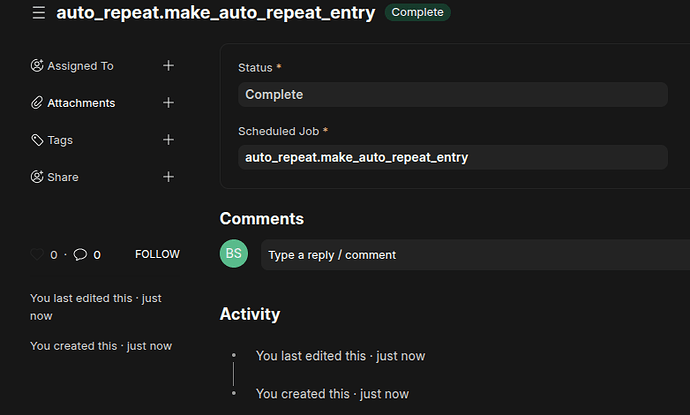
Task: Click the Share sidebar icon
Action: pyautogui.click(x=37, y=177)
